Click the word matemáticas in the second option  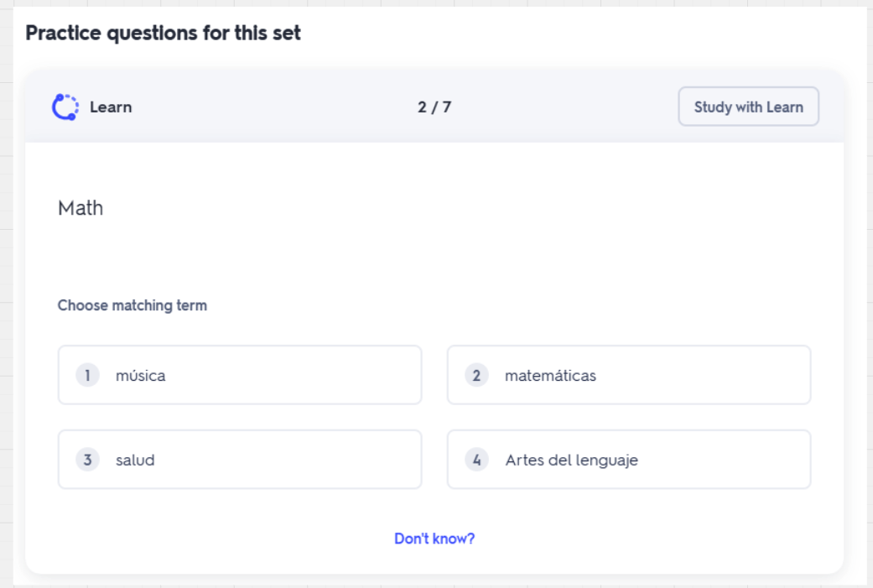click(550, 376)
